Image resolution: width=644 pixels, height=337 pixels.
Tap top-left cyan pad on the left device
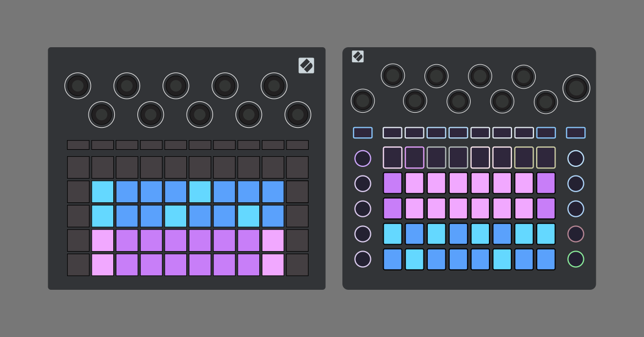103,192
